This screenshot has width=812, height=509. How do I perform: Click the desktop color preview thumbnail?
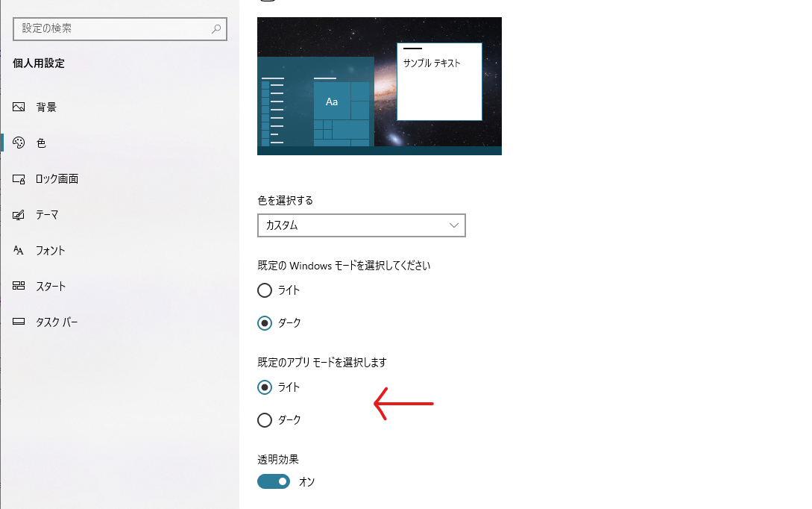pos(379,86)
